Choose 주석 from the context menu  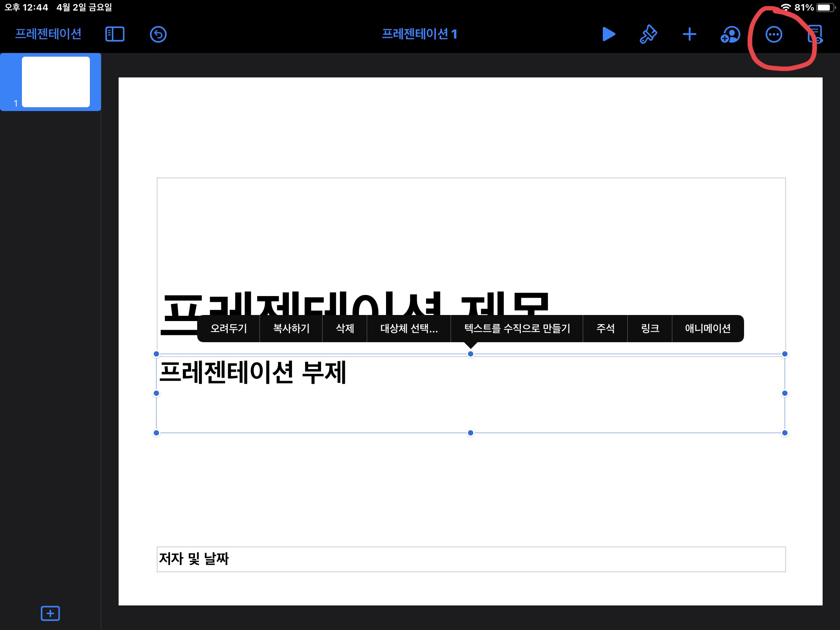coord(605,329)
